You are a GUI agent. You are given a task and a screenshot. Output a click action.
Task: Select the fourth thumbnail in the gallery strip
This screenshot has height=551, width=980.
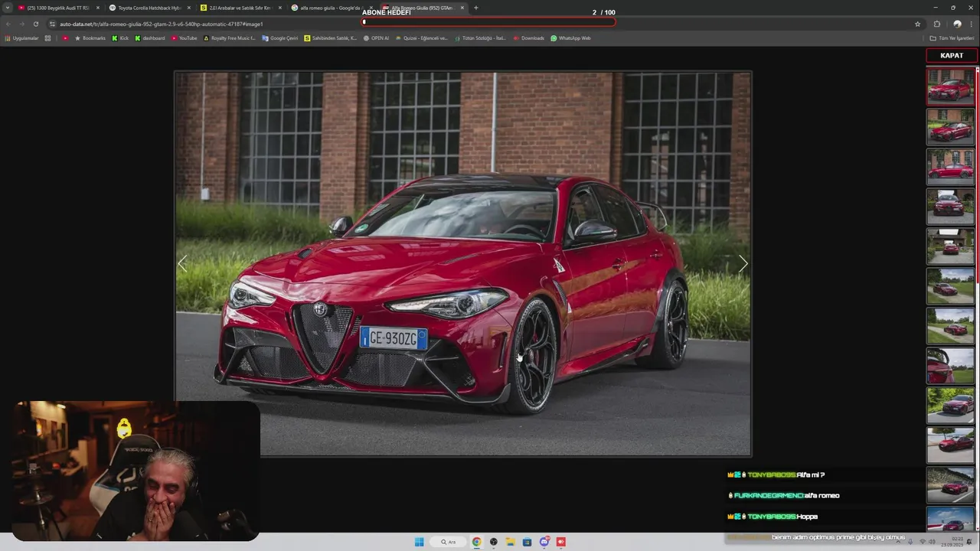click(950, 206)
